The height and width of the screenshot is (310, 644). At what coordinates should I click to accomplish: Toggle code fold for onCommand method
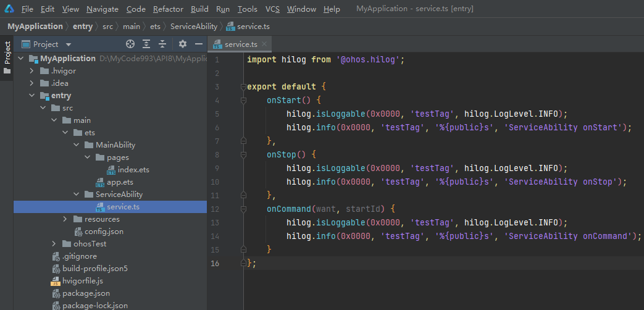pyautogui.click(x=242, y=209)
